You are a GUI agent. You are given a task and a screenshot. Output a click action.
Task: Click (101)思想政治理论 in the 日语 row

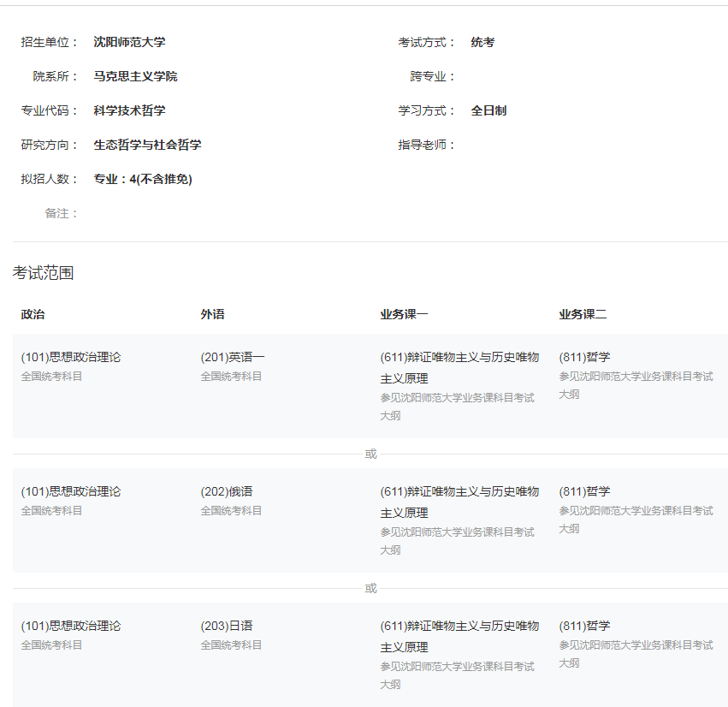[71, 626]
